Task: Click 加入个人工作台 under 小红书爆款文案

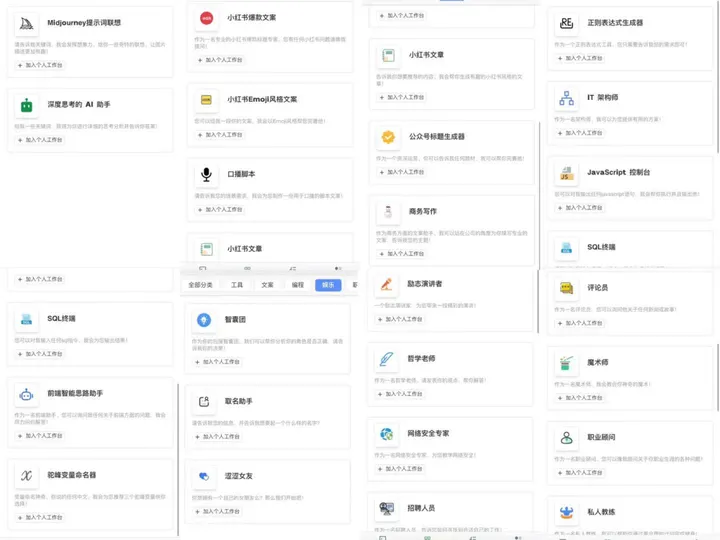Action: click(x=220, y=60)
